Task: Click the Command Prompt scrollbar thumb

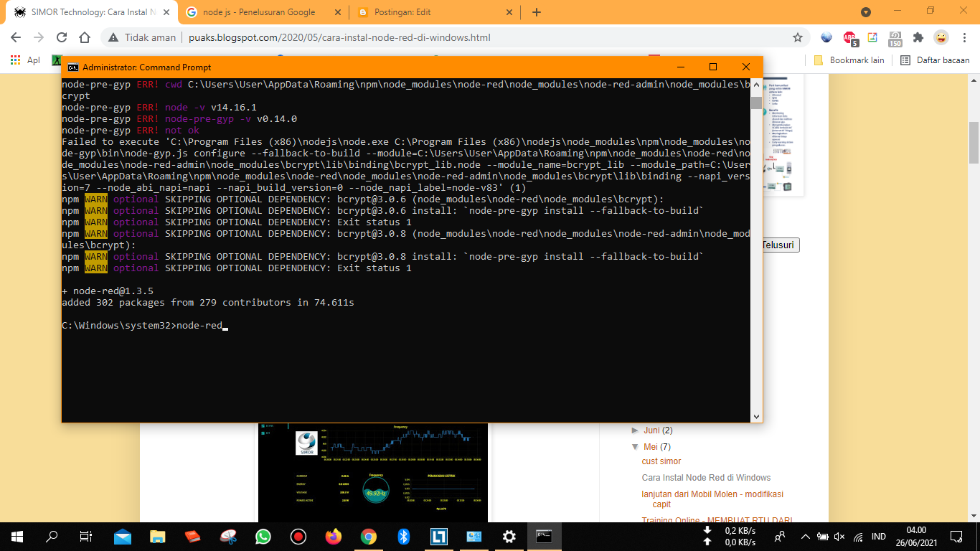Action: click(x=756, y=103)
